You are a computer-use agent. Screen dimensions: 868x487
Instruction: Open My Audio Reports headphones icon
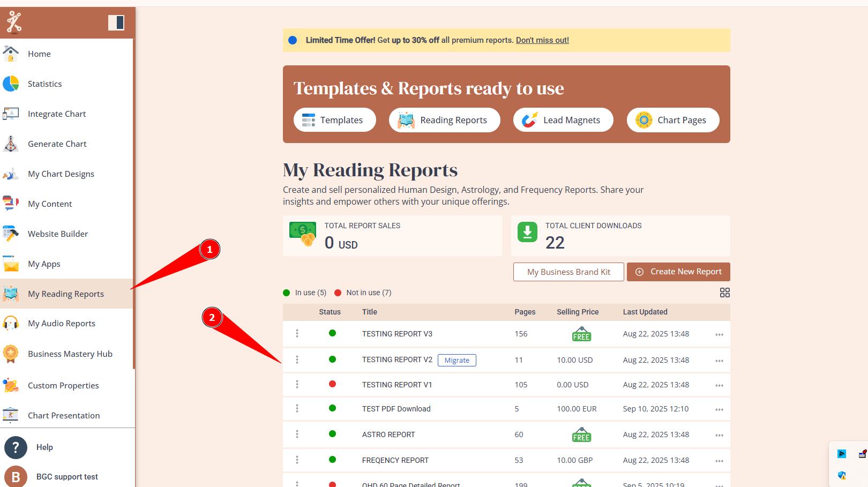point(11,324)
